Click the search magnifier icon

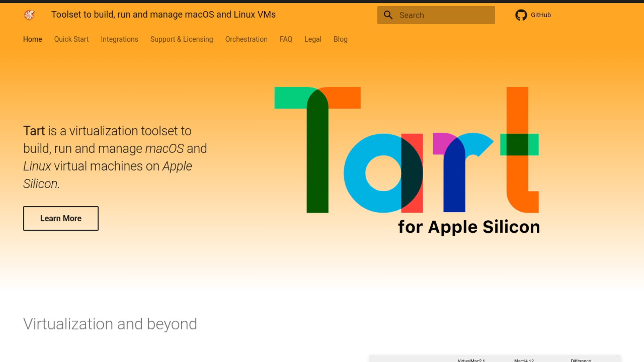point(388,15)
